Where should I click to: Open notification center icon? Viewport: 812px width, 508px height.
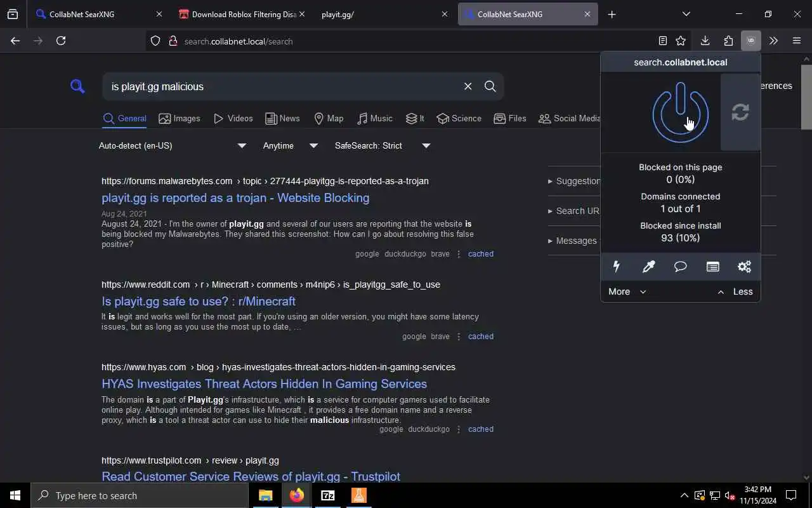tap(791, 495)
